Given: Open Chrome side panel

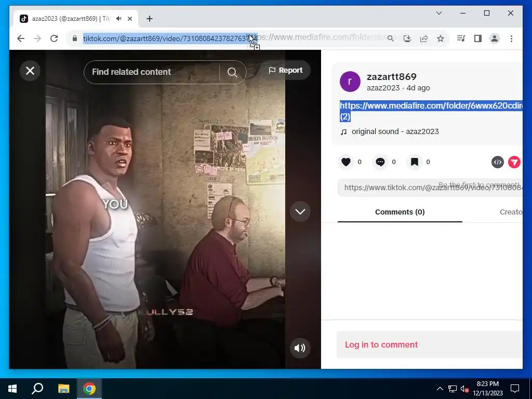Looking at the screenshot, I should 478,38.
